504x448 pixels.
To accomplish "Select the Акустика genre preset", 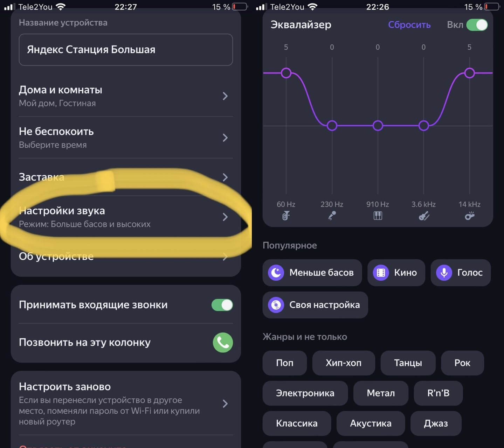I will 371,423.
